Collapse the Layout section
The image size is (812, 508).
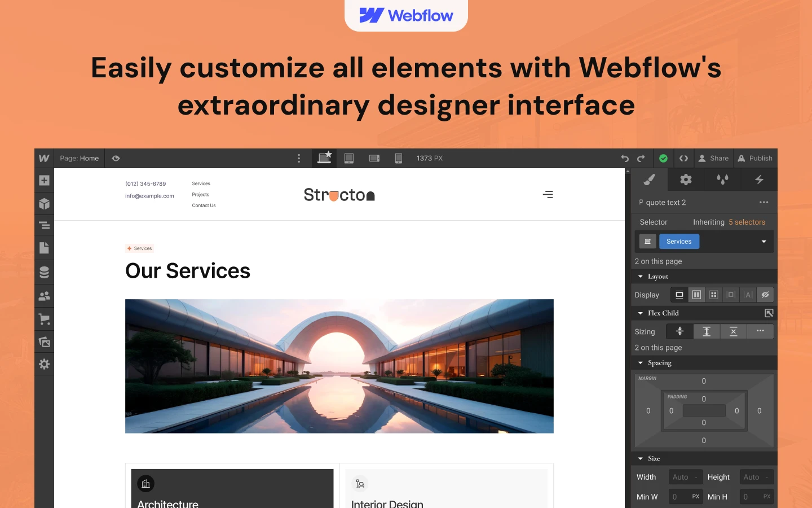click(x=641, y=277)
